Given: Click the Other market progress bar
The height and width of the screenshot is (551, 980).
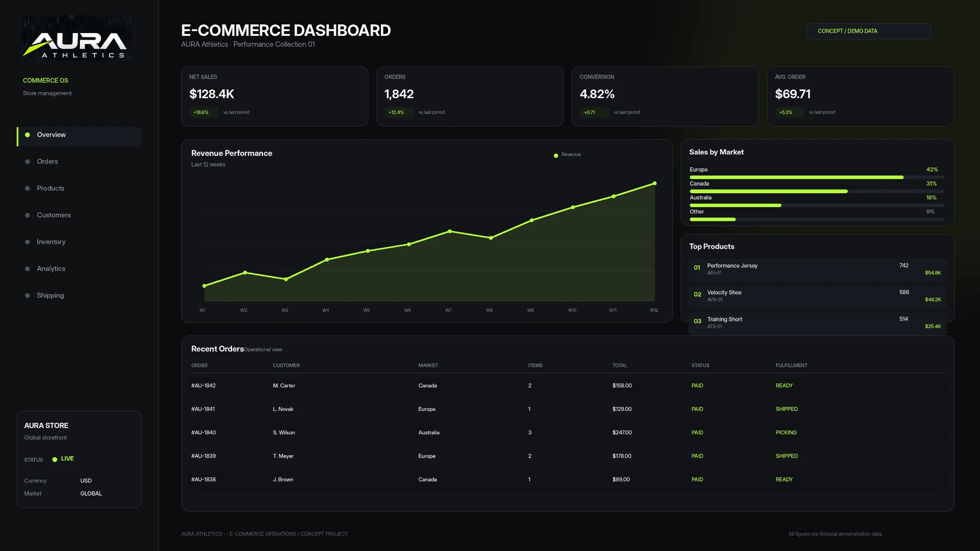Looking at the screenshot, I should tap(817, 220).
